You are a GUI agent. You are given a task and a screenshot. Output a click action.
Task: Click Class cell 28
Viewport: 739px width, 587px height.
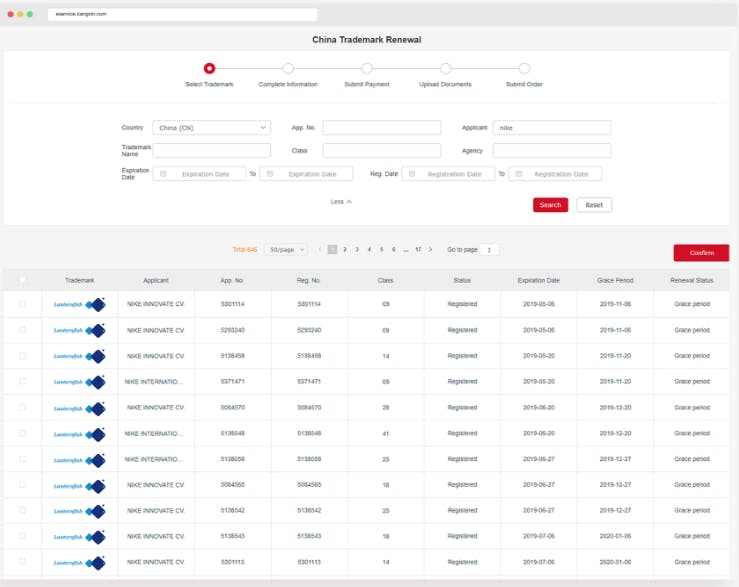386,407
